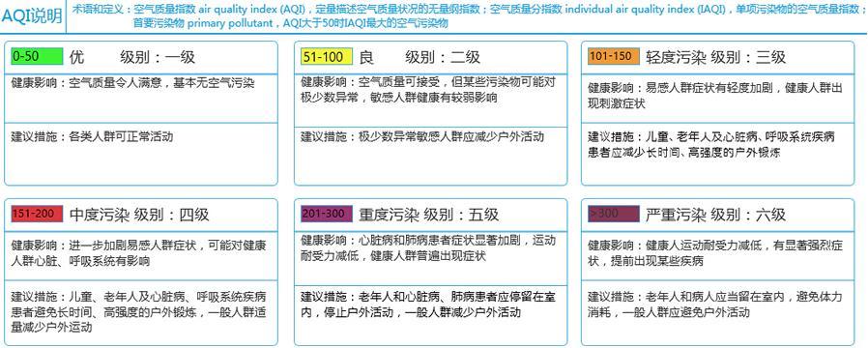Click the orange 101-150 color swatch
The image size is (868, 348).
(x=614, y=56)
